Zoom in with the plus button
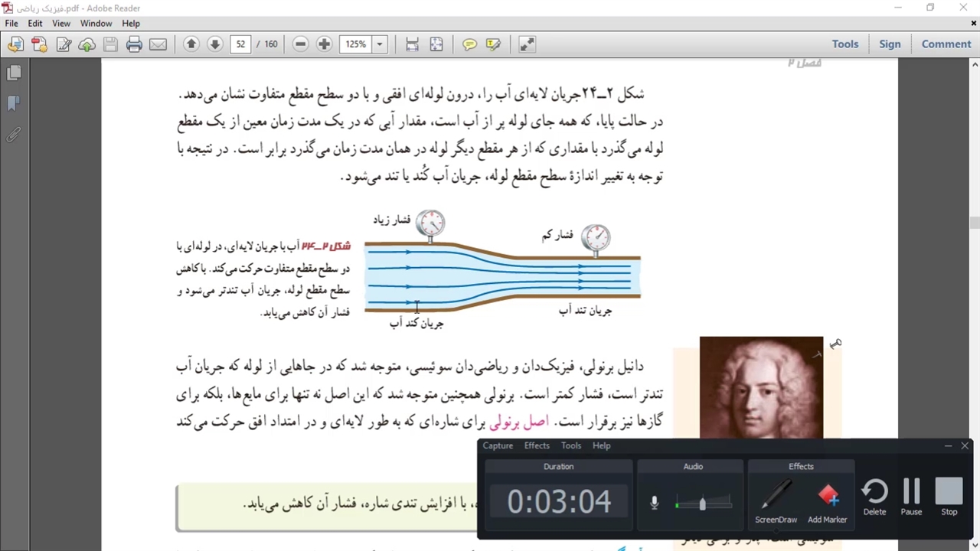 (324, 44)
